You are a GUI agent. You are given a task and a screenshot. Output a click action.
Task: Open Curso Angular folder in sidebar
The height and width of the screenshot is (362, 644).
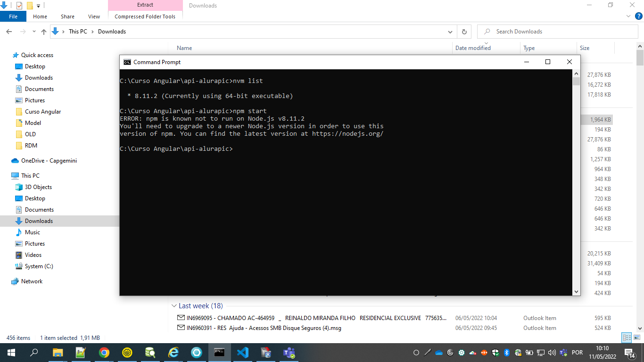tap(43, 112)
